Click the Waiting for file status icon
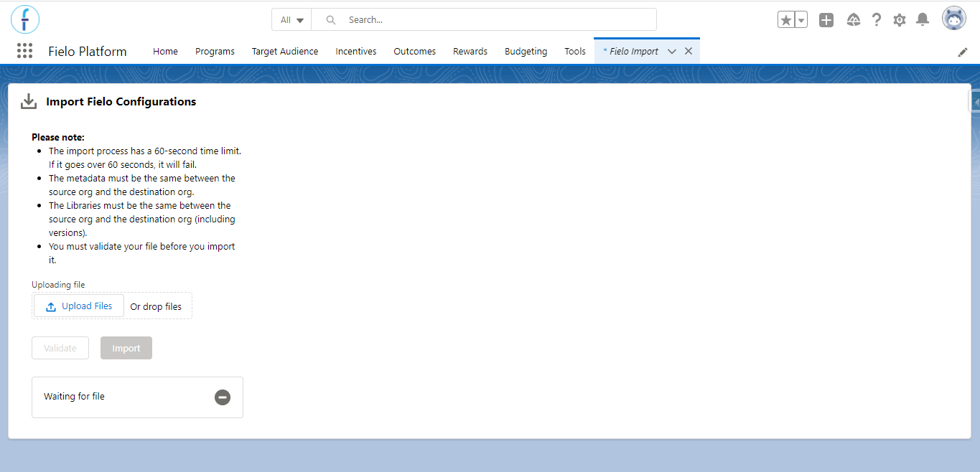This screenshot has width=980, height=472. coord(223,397)
